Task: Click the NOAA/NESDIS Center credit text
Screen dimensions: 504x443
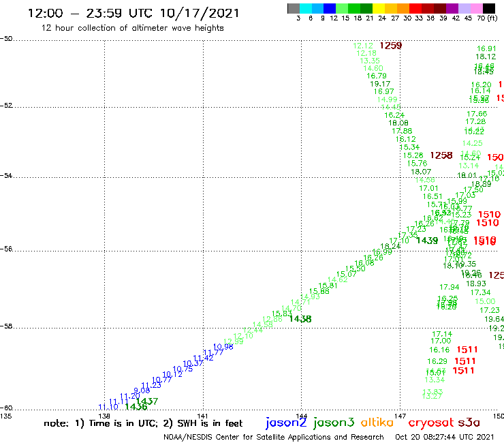Action: coord(274,437)
